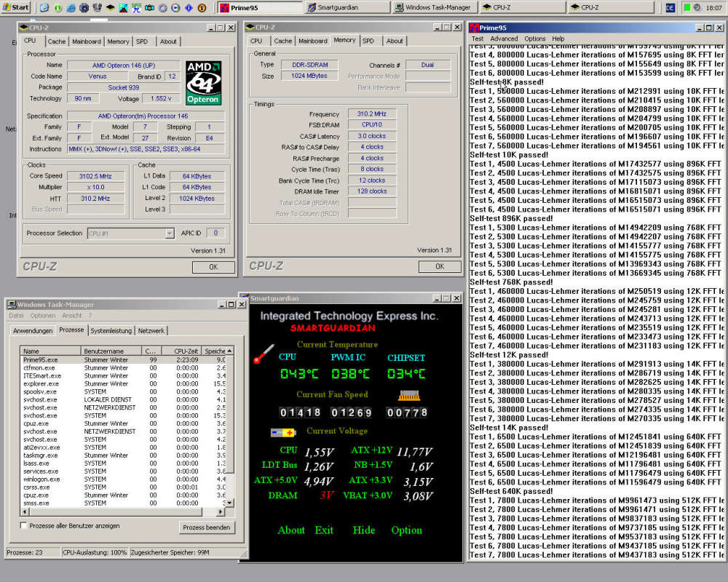Click the green circle quick launch icon
Image resolution: width=728 pixels, height=582 pixels.
coord(58,7)
